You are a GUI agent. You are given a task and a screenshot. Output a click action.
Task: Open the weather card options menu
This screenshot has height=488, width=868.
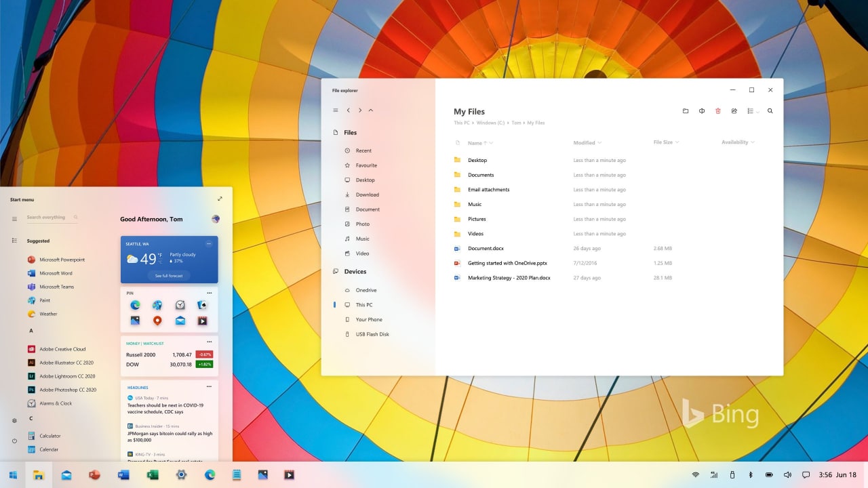(209, 243)
